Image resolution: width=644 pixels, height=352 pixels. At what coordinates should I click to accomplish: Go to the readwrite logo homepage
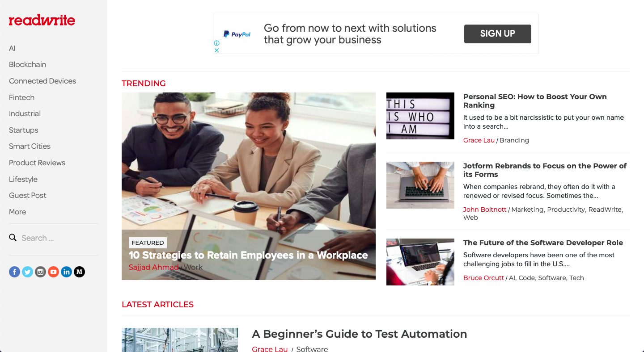coord(42,20)
